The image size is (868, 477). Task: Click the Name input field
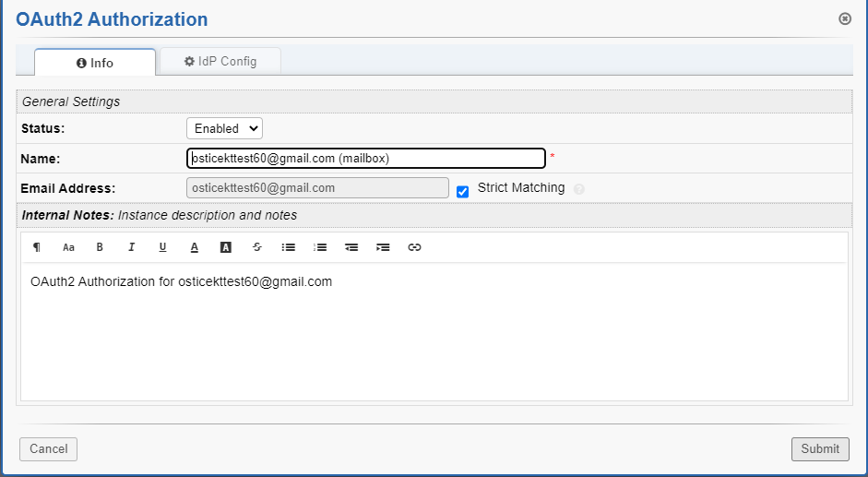[366, 159]
